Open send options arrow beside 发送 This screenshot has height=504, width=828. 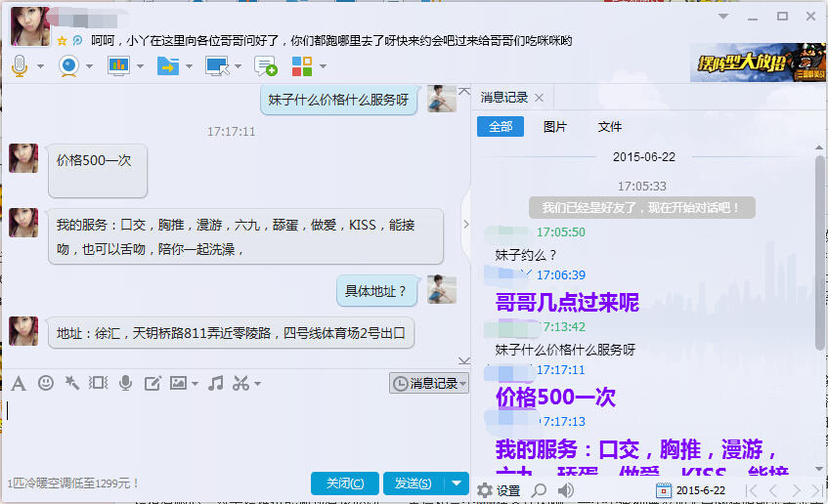pyautogui.click(x=457, y=483)
